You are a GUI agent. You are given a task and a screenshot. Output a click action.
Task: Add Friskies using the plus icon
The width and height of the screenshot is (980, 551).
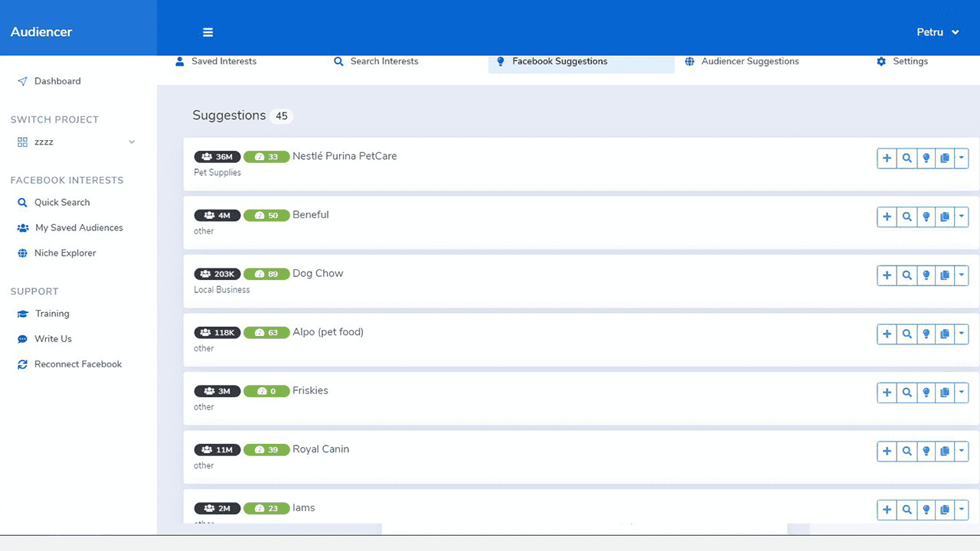point(887,393)
